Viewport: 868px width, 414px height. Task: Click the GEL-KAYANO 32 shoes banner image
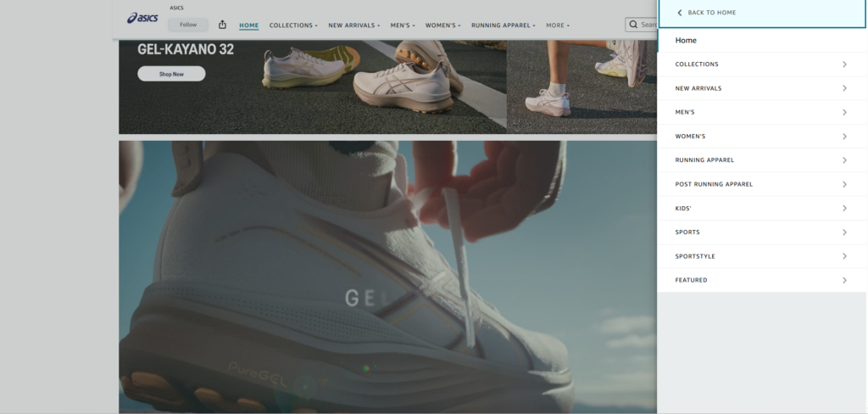click(313, 87)
